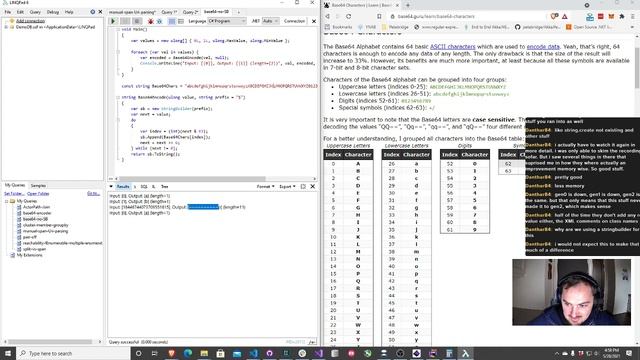Open the browser hamburger menu
The width and height of the screenshot is (640, 360).
point(632,16)
